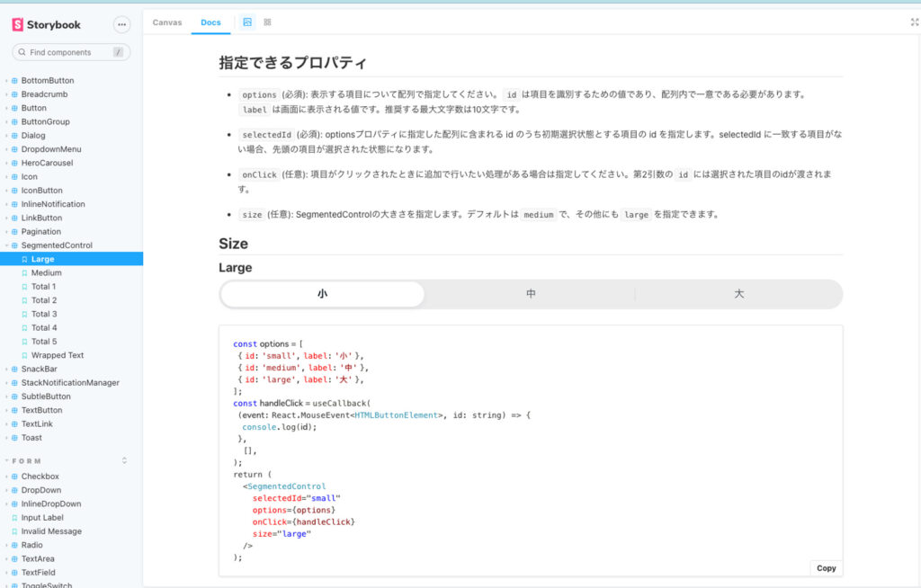Switch to the Canvas tab
Screen dimensions: 921x588
167,23
